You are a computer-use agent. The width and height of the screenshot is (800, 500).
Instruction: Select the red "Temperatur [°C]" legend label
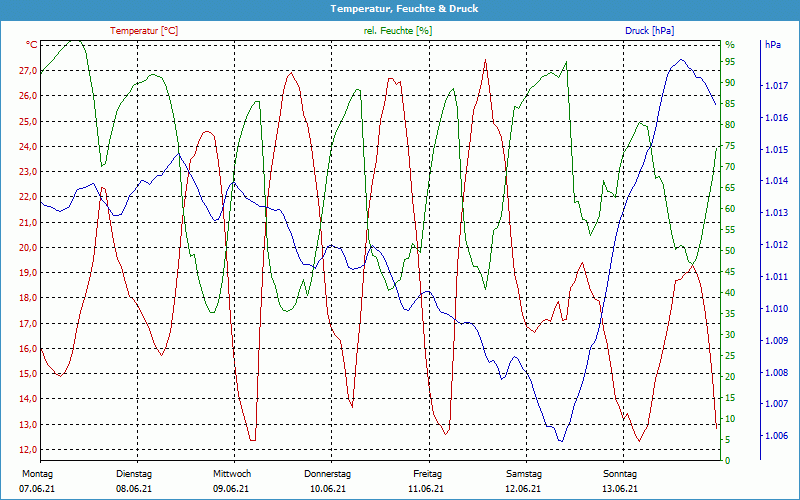tap(144, 31)
